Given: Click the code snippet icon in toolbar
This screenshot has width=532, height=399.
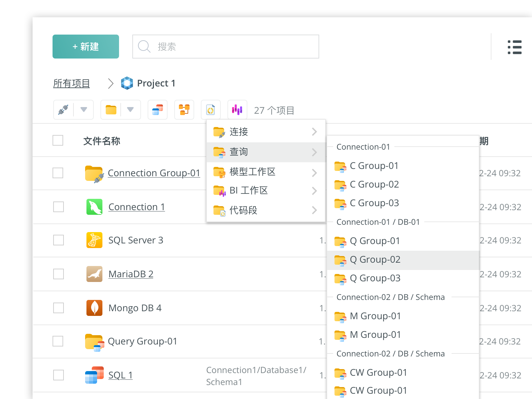Looking at the screenshot, I should click(x=211, y=110).
